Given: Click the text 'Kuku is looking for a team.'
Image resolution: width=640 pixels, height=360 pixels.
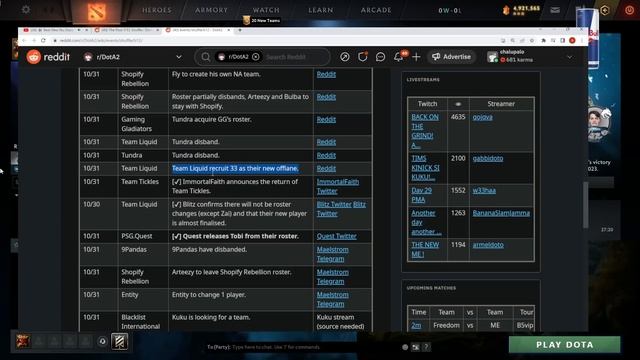Looking at the screenshot, I should pyautogui.click(x=211, y=317).
